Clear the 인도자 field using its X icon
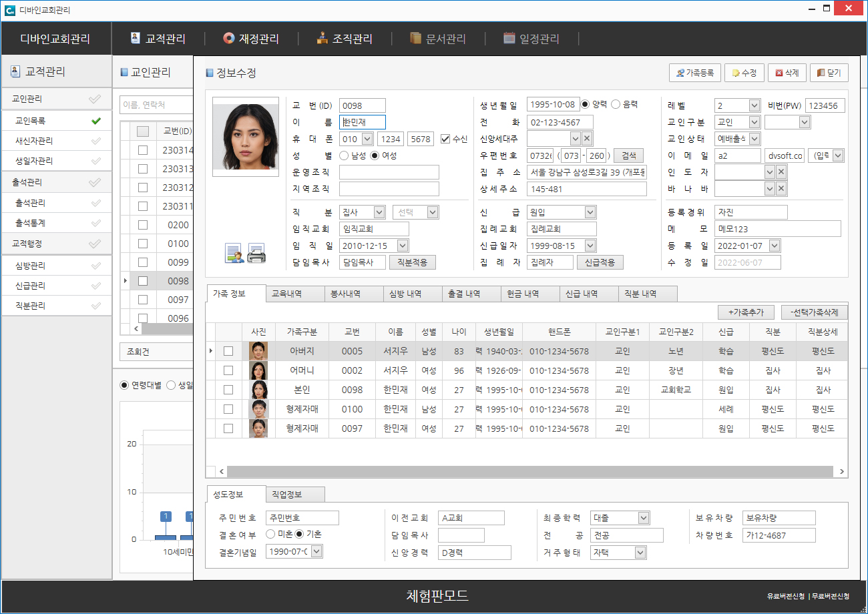 pos(781,172)
